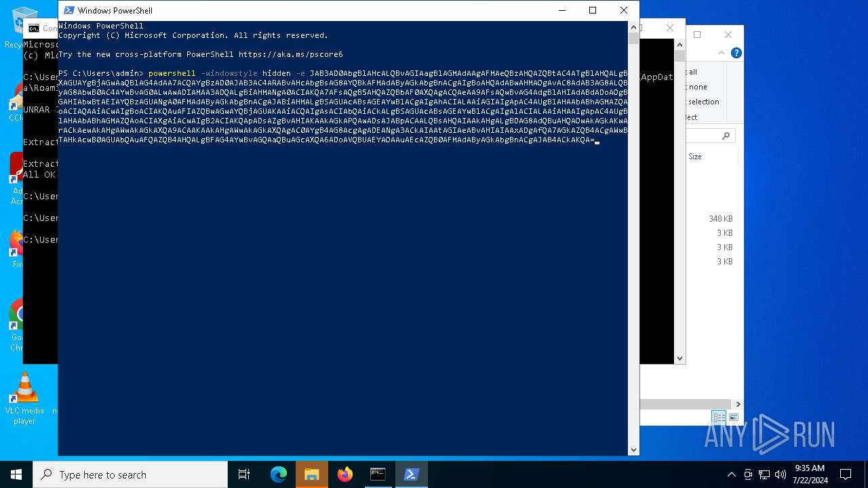Show hidden system tray icons

[x=731, y=474]
